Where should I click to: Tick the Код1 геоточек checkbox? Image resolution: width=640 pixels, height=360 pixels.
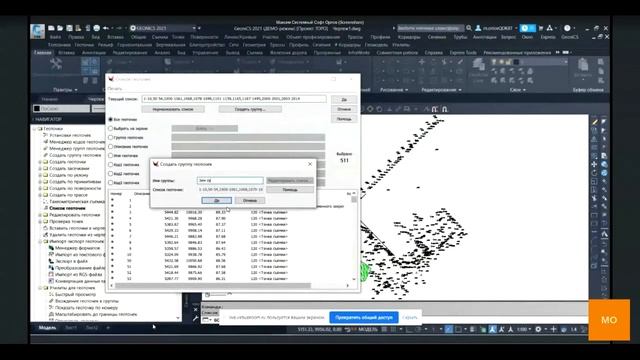pos(110,164)
